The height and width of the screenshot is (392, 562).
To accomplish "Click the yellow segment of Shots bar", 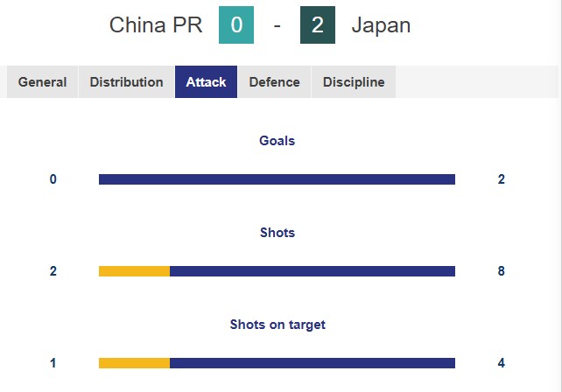I will (x=134, y=271).
